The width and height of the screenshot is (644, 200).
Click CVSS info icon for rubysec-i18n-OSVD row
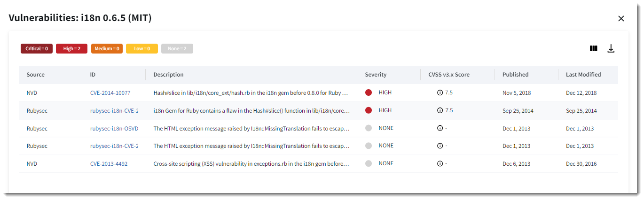click(440, 128)
